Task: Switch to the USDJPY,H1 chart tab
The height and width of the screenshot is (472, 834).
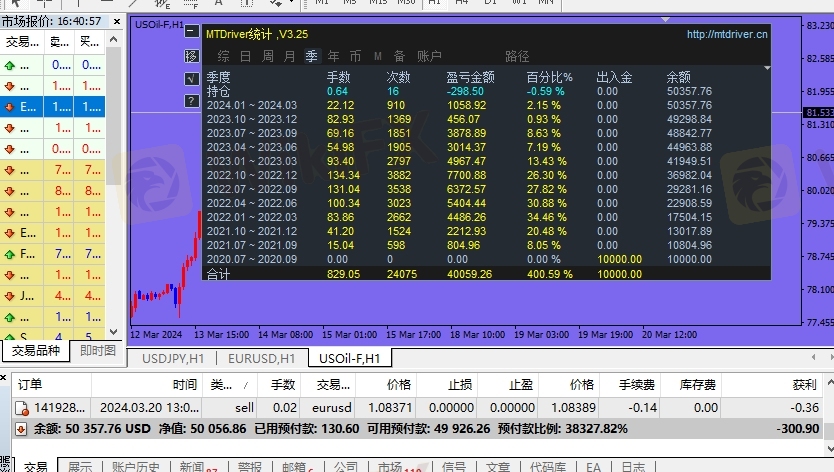Action: [x=173, y=359]
